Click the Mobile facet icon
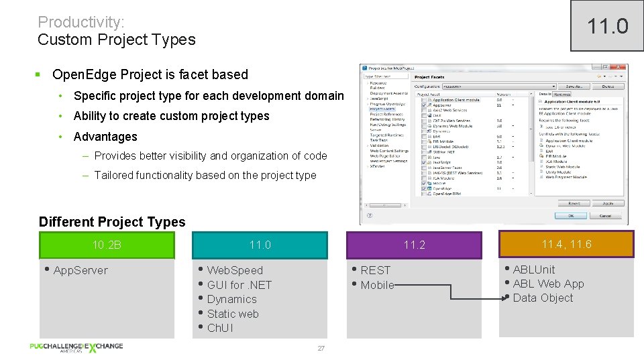Viewport: 644px width, 362px height. point(429,184)
